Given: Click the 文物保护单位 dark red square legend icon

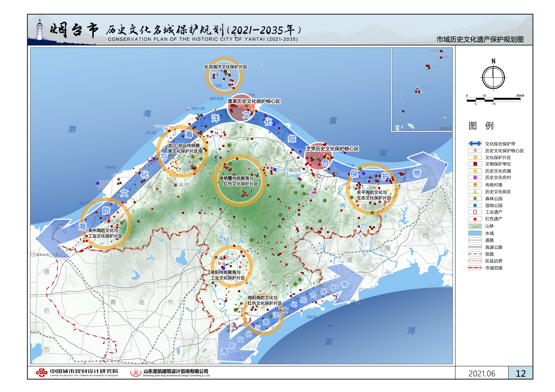Looking at the screenshot, I should click(x=475, y=164).
